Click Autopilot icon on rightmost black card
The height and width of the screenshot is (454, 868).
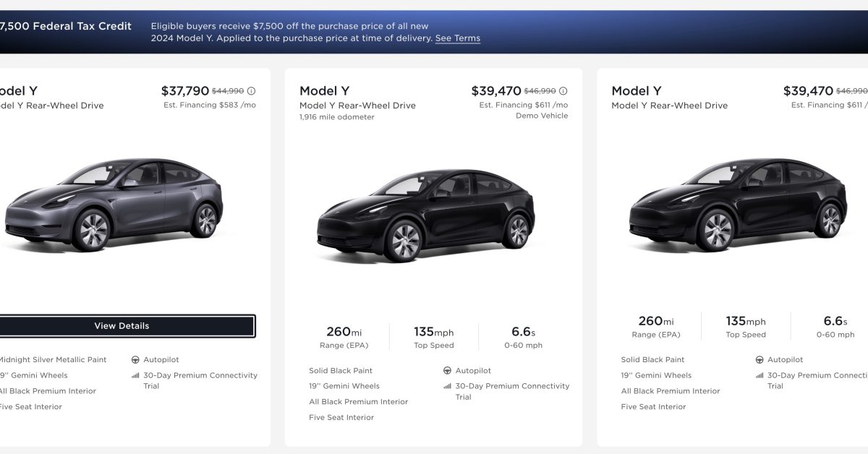pyautogui.click(x=759, y=360)
